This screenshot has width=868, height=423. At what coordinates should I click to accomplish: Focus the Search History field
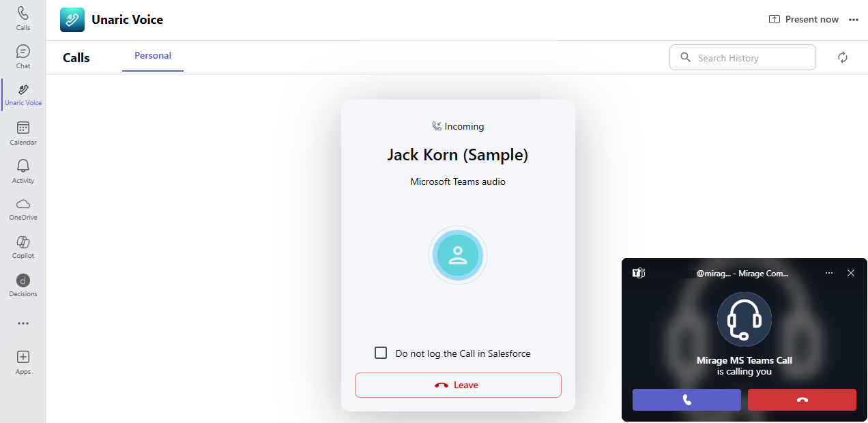(742, 58)
